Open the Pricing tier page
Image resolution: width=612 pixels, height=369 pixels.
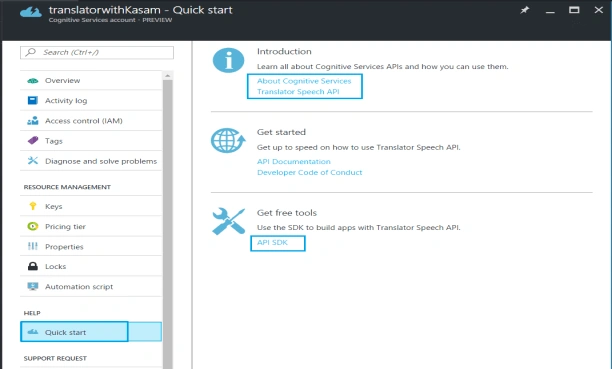coord(91,226)
